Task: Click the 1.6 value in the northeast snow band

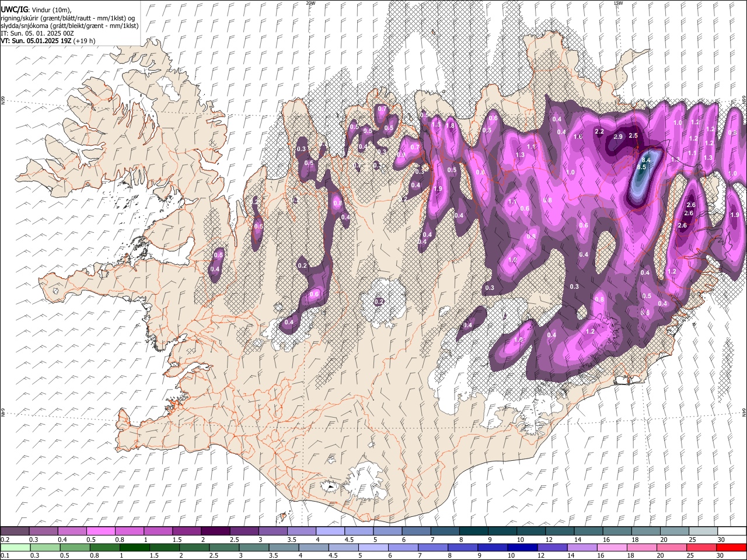Action: [578, 136]
